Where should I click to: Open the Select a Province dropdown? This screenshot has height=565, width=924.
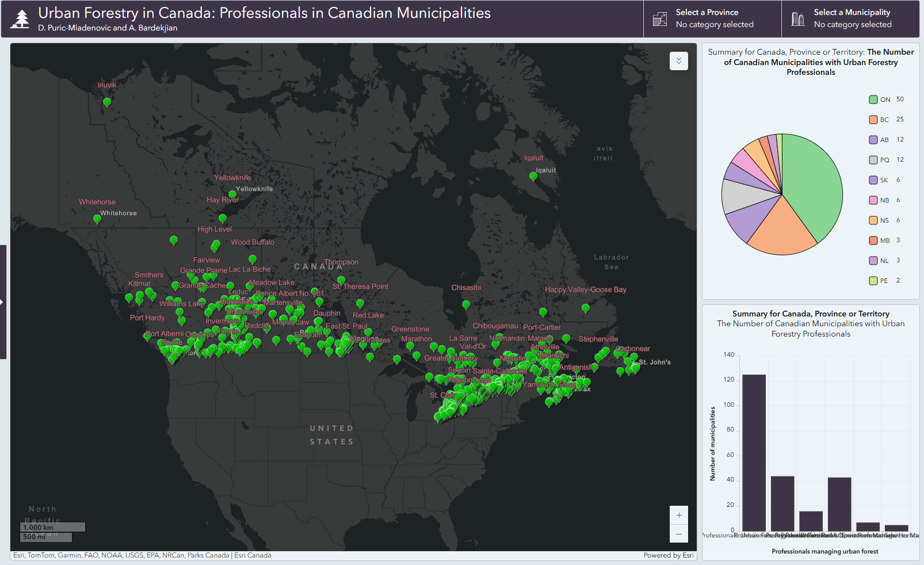[x=714, y=19]
